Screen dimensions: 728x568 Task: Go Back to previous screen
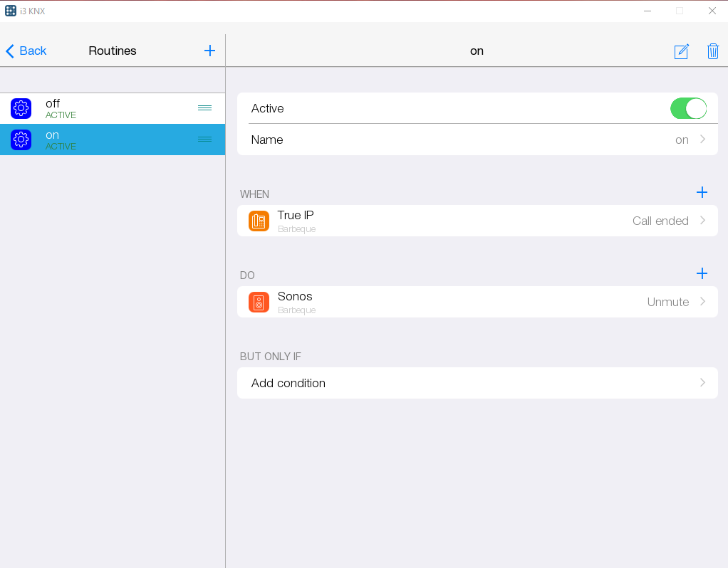click(26, 51)
